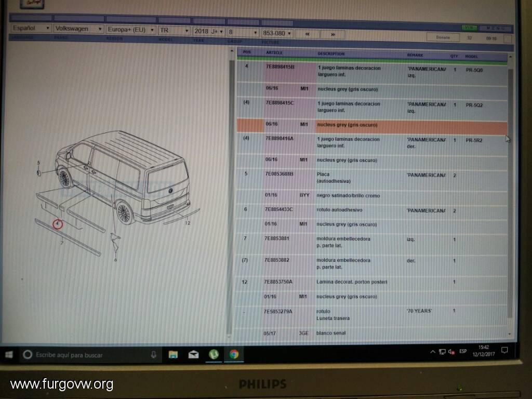Viewport: 532px width, 399px height.
Task: Select article 7E8854433C
Action: [278, 209]
